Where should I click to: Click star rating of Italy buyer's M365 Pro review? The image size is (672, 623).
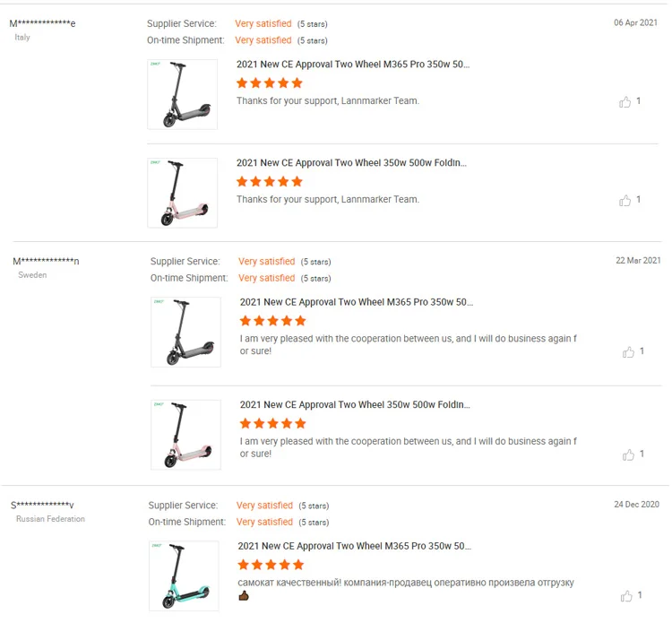(x=270, y=83)
